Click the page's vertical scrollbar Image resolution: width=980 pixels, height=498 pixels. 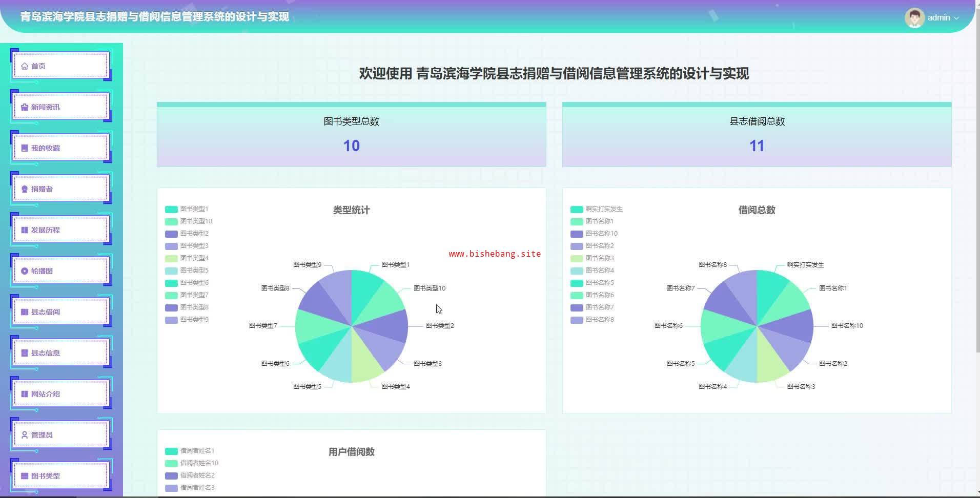click(977, 179)
